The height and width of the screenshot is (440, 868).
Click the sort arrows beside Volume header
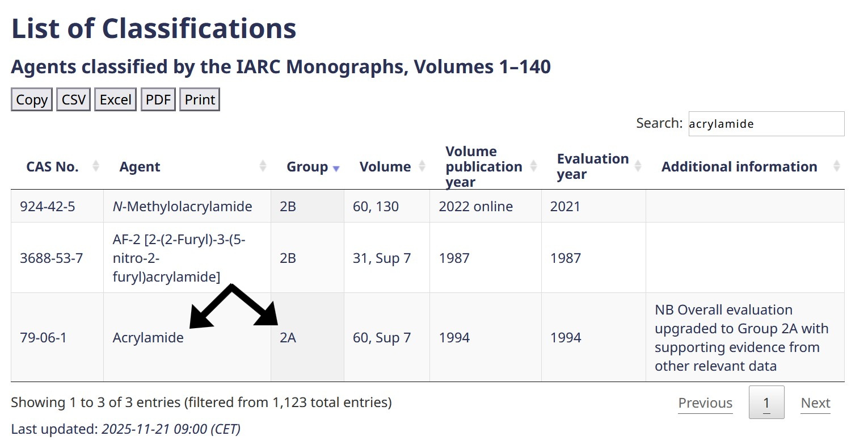coord(422,166)
